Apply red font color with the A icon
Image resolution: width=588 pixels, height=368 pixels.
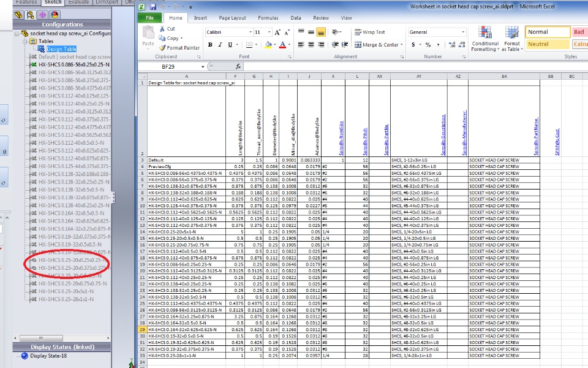click(x=282, y=45)
